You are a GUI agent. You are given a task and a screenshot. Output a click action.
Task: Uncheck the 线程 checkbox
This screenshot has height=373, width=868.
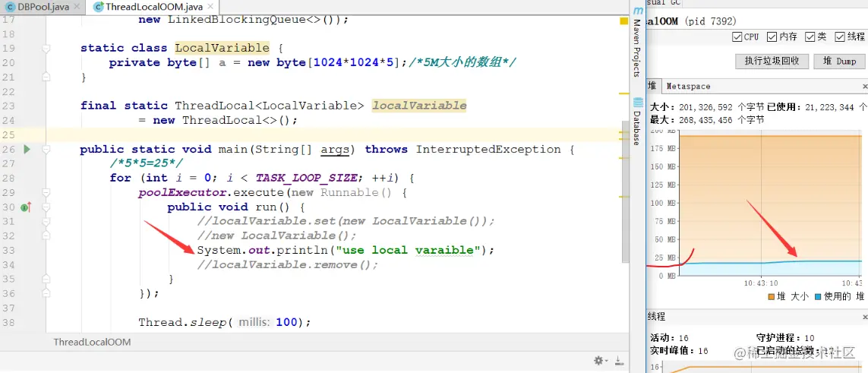tap(840, 37)
